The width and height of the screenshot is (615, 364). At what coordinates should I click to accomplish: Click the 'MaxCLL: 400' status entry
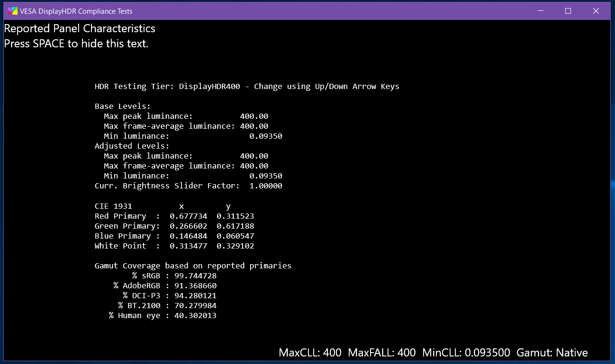point(310,353)
